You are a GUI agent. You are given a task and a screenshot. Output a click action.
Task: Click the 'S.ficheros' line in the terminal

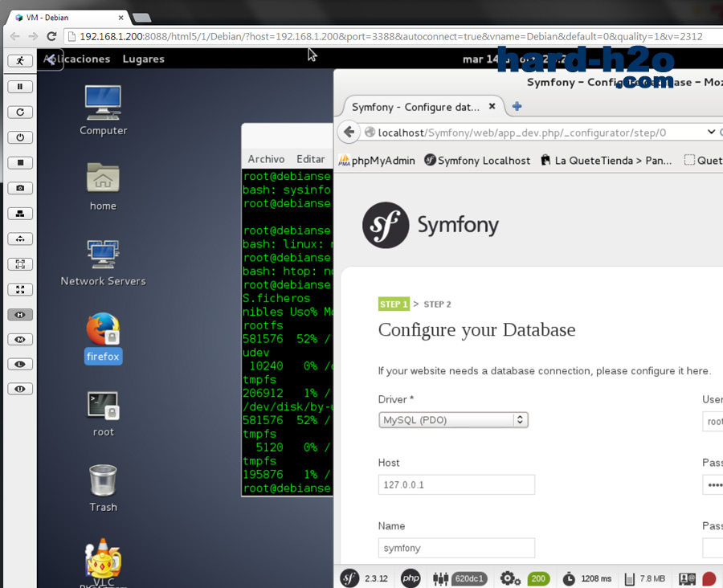tap(276, 298)
